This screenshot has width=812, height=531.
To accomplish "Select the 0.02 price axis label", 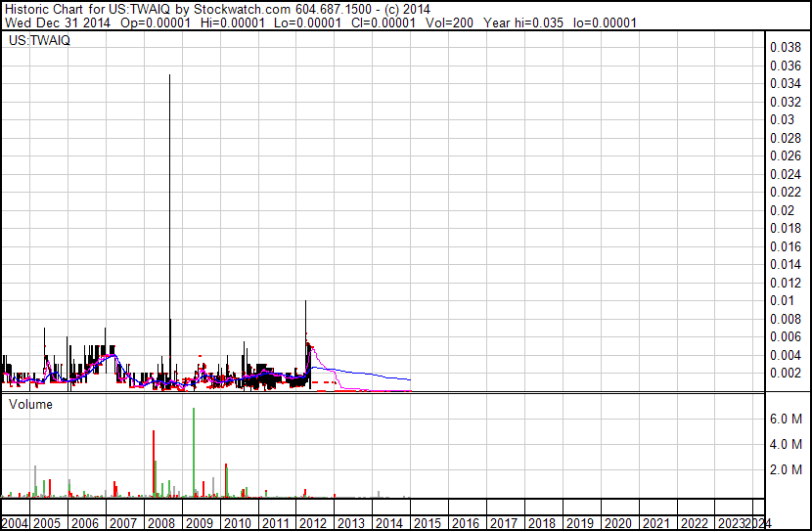I will [781, 210].
